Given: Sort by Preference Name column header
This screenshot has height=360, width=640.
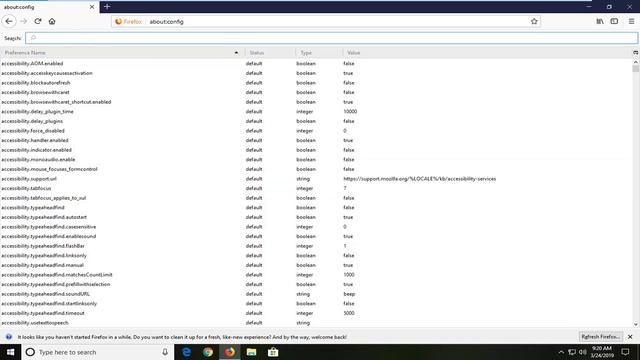Looking at the screenshot, I should (122, 53).
